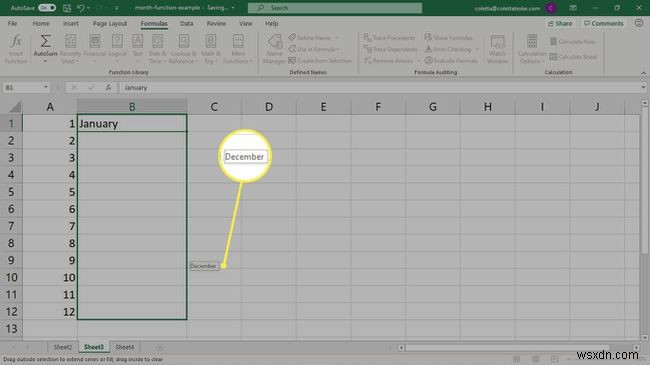Viewport: 650px width, 365px height.
Task: Expand the Error Checking dropdown arrow
Action: (x=477, y=49)
